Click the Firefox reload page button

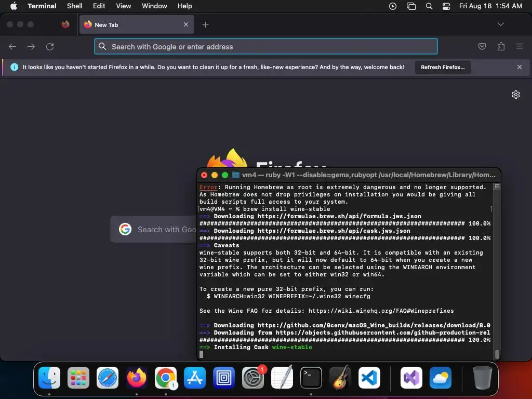click(50, 46)
